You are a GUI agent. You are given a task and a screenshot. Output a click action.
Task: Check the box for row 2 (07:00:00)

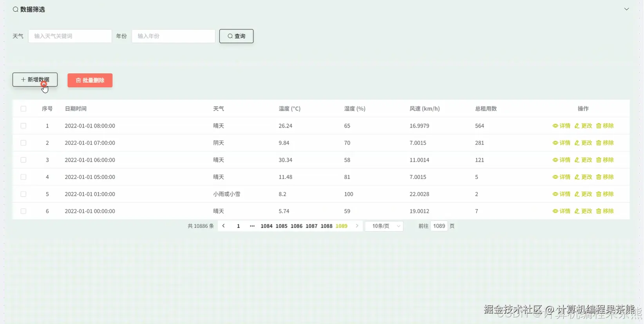point(24,143)
